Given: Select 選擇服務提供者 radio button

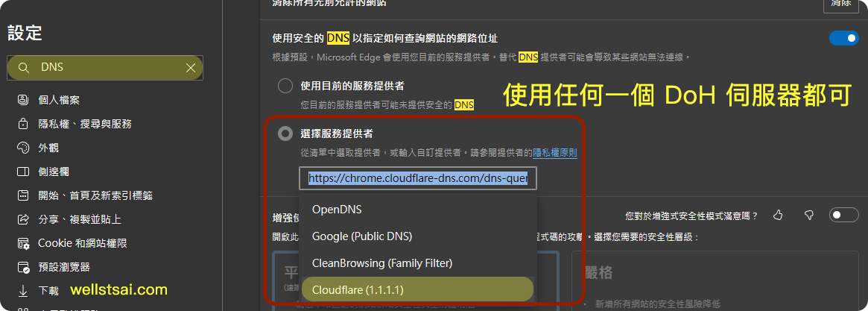Looking at the screenshot, I should [x=285, y=133].
